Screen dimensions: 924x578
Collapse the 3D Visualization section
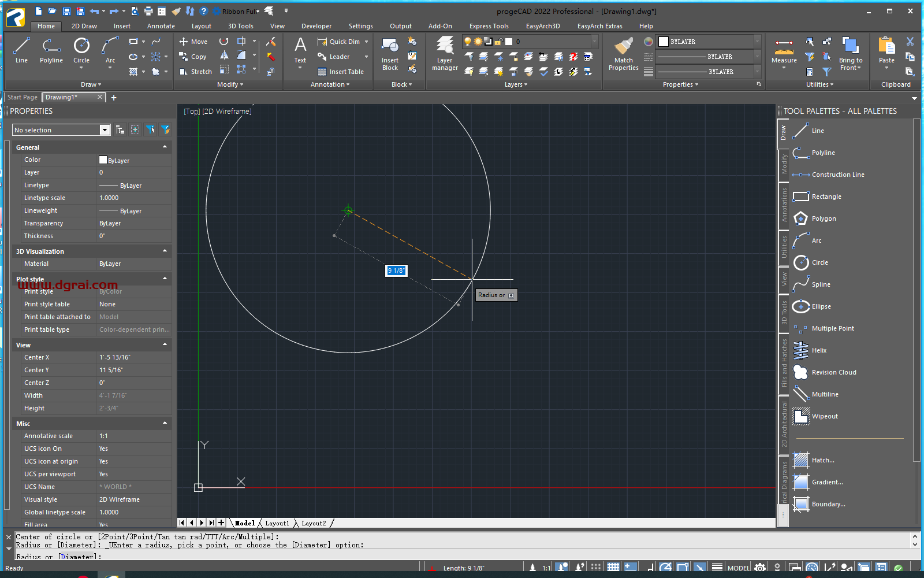(165, 251)
